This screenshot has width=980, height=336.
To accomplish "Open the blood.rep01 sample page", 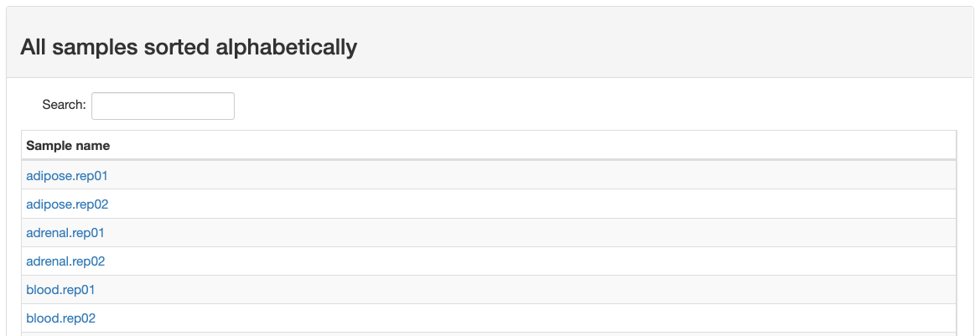I will pyautogui.click(x=61, y=290).
